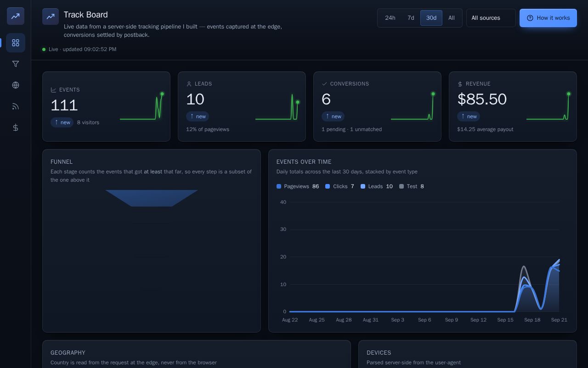Click the Track Board header chart icon
The image size is (588, 368).
coord(51,17)
